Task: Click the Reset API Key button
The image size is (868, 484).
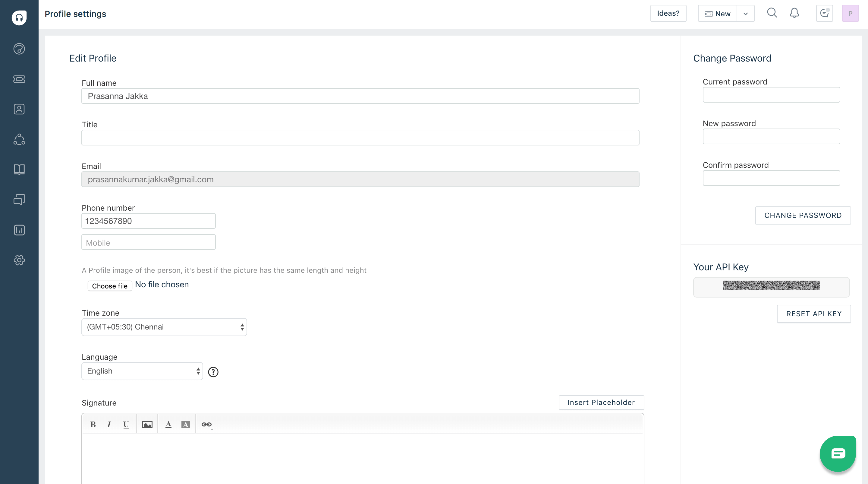Action: (813, 314)
